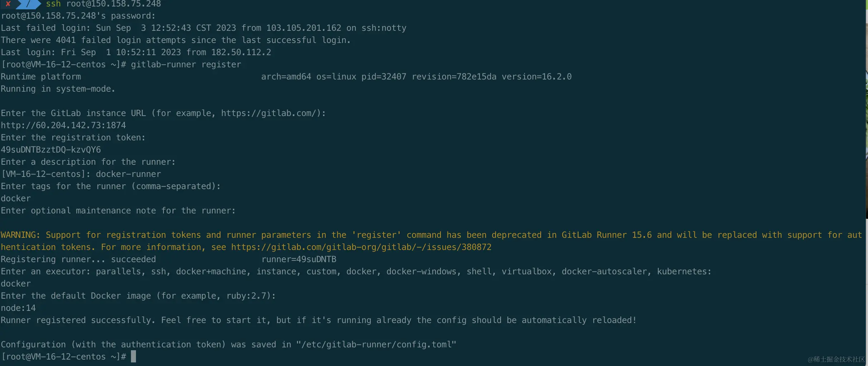Screen dimensions: 868x366
Task: Click the red X exit-status icon
Action: [x=8, y=4]
